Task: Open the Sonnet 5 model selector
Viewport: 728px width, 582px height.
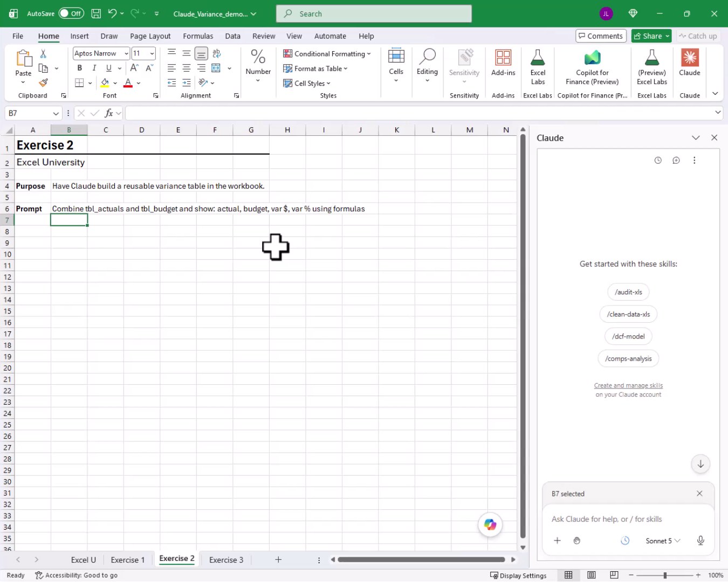Action: [663, 541]
